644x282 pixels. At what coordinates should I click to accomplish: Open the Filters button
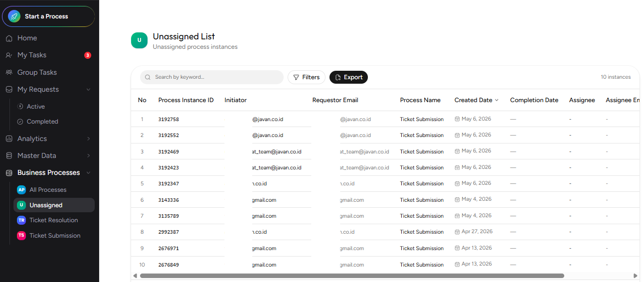[x=307, y=77]
